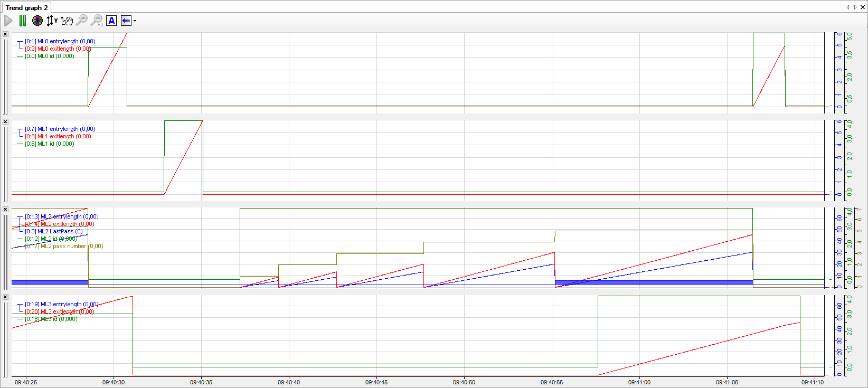Click the 09:40:30 time axis label
This screenshot has width=868, height=388.
114,382
